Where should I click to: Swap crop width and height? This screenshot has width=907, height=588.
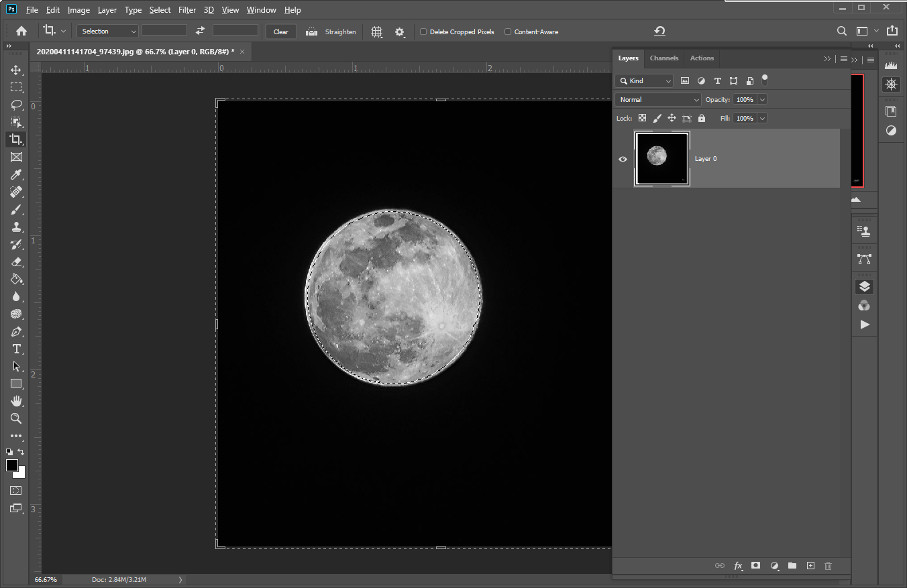click(x=200, y=31)
